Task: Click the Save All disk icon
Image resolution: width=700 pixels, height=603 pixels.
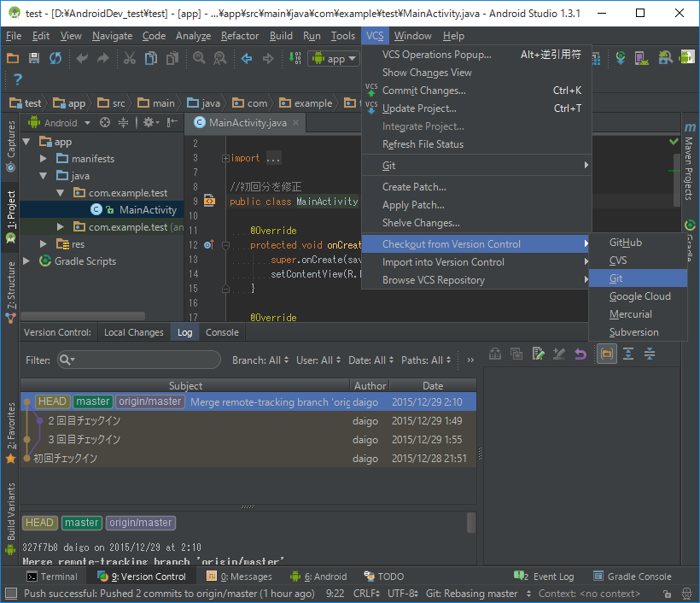Action: click(34, 58)
